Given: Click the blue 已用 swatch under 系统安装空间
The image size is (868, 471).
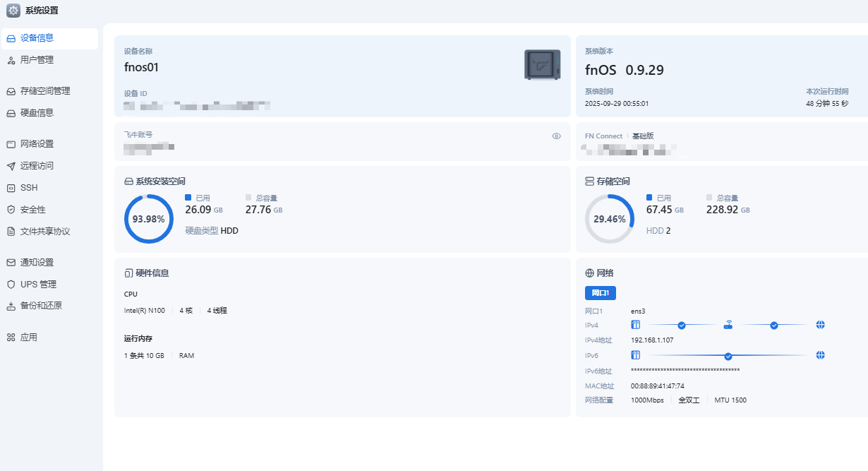Looking at the screenshot, I should (x=188, y=198).
